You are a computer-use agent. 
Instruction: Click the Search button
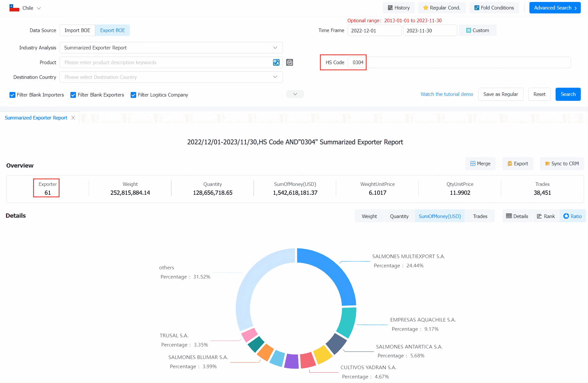point(568,94)
